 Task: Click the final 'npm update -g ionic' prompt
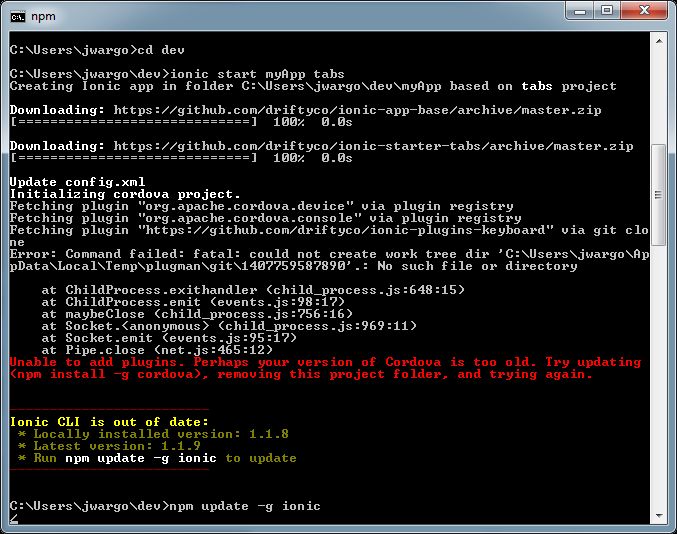(x=245, y=506)
